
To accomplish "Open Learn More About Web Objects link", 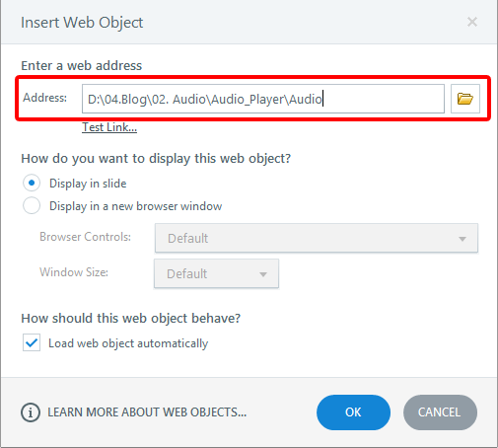I will pos(147,412).
